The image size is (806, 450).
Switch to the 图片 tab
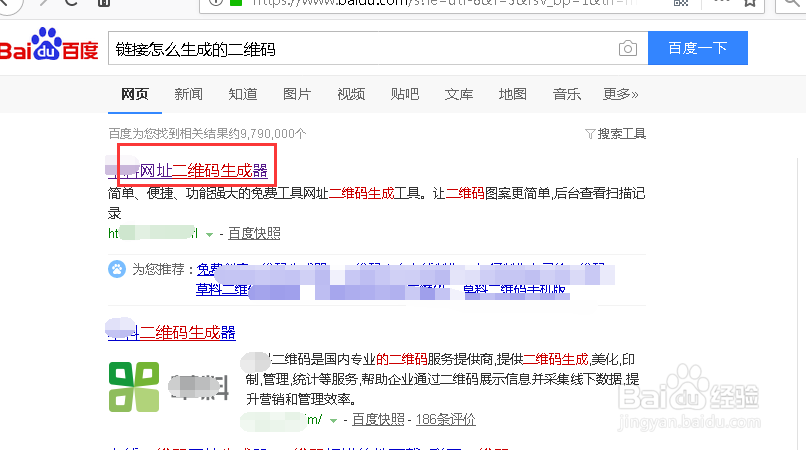[297, 94]
